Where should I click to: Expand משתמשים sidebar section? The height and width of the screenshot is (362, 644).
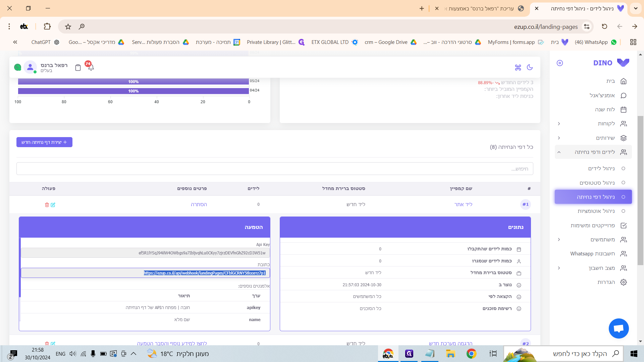point(593,239)
